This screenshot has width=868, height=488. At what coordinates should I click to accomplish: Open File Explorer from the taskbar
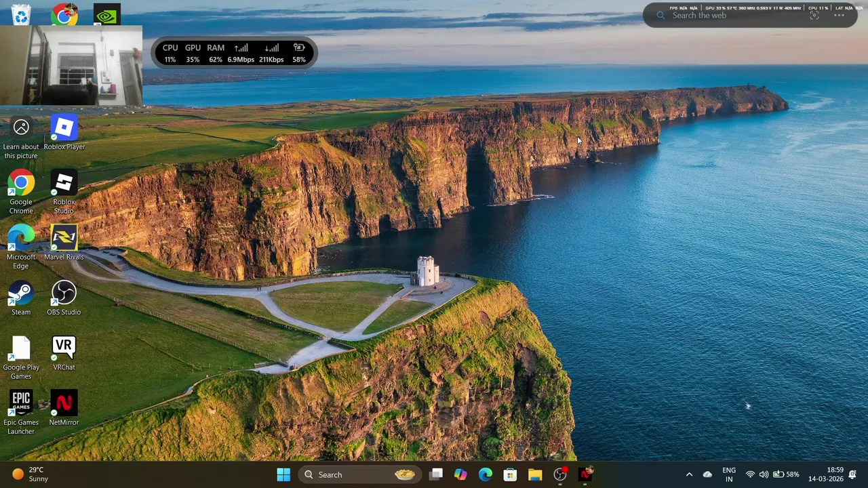coord(535,474)
